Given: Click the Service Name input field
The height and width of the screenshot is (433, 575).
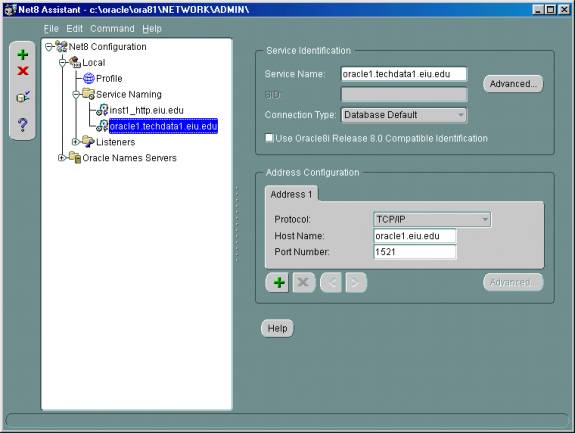Looking at the screenshot, I should point(404,74).
